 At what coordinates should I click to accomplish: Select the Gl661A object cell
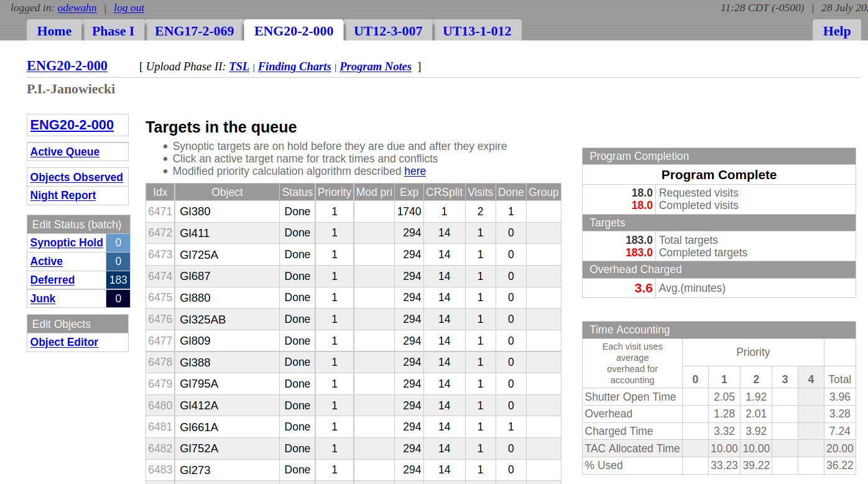[227, 427]
